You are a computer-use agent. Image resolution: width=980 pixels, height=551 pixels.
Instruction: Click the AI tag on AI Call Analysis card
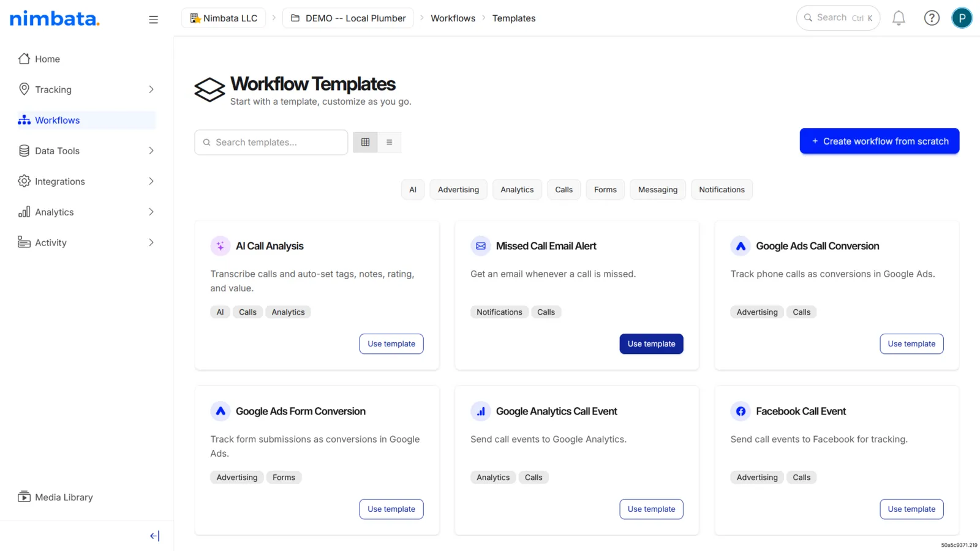(x=220, y=312)
